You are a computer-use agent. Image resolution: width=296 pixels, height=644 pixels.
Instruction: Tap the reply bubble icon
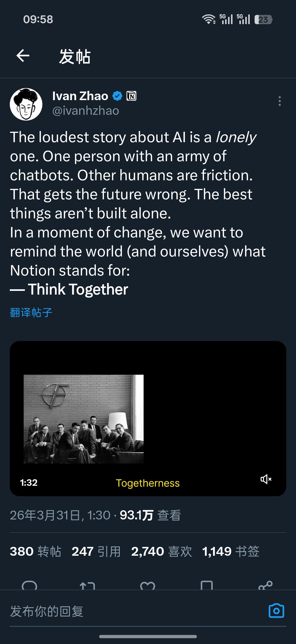coord(29,585)
